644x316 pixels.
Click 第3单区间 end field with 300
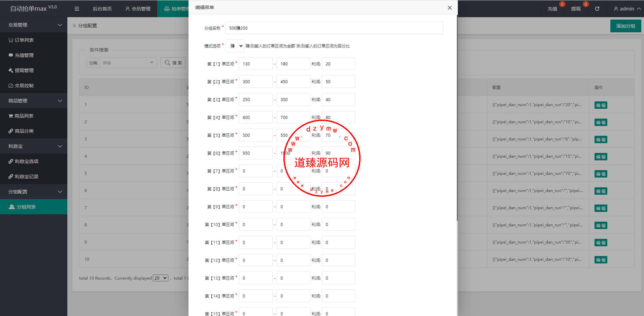click(x=293, y=99)
